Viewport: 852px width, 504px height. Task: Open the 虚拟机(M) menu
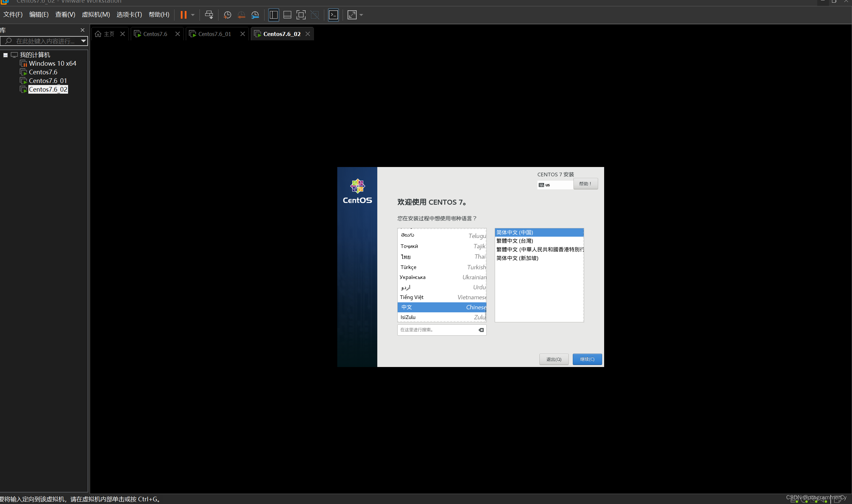coord(96,15)
